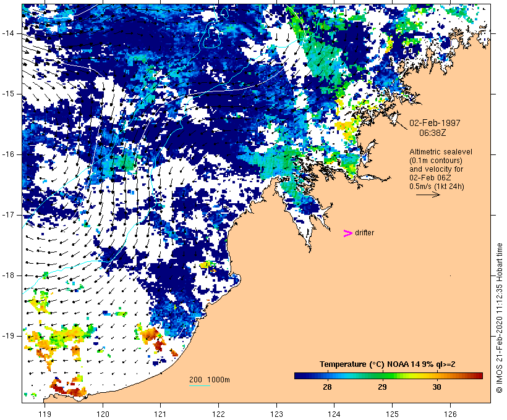Click the '200 1000m' depth contour label
This screenshot has width=507, height=420.
coord(210,380)
